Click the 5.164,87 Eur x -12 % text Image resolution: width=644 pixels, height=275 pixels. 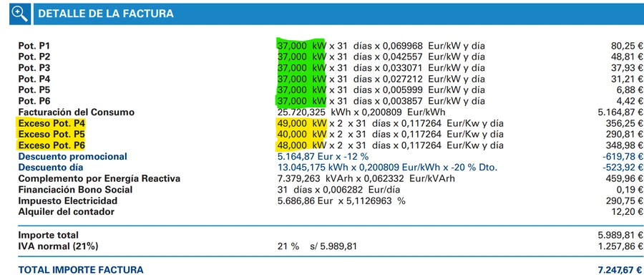[x=323, y=157]
